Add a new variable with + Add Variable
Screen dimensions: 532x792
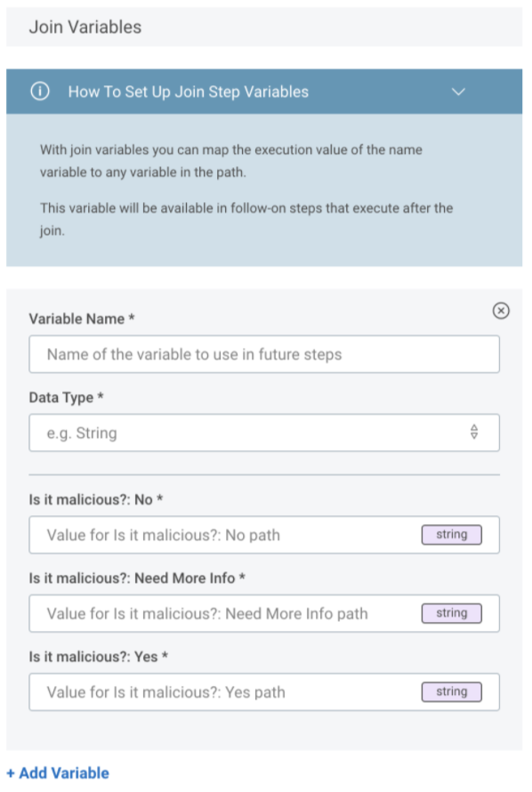coord(58,772)
